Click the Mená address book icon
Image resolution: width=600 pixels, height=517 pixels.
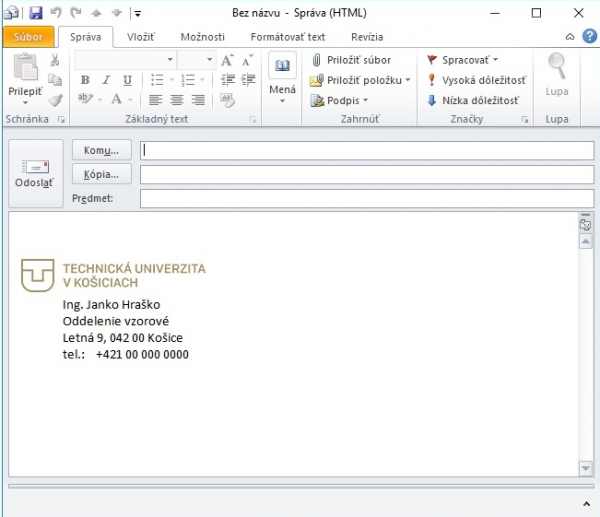pyautogui.click(x=282, y=65)
